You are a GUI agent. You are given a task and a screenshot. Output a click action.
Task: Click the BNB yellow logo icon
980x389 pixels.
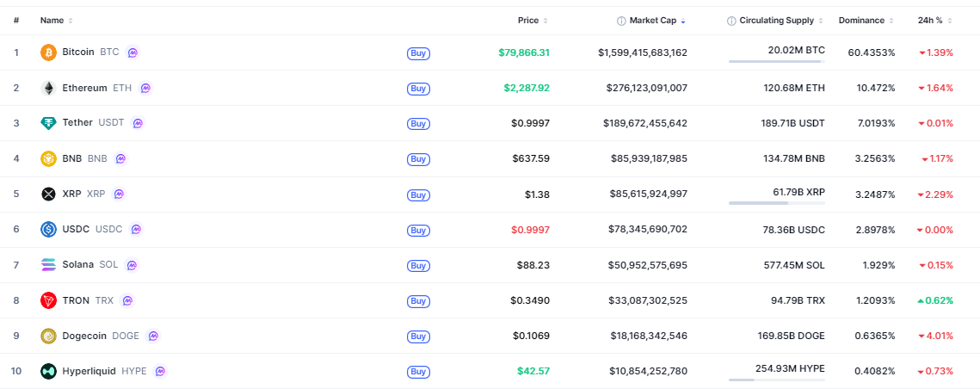[x=49, y=159]
